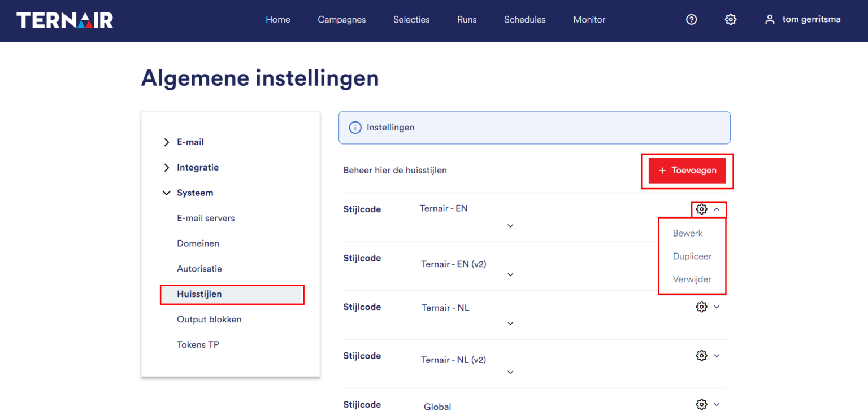The height and width of the screenshot is (415, 868).
Task: Expand the Integratie settings section
Action: pyautogui.click(x=166, y=168)
